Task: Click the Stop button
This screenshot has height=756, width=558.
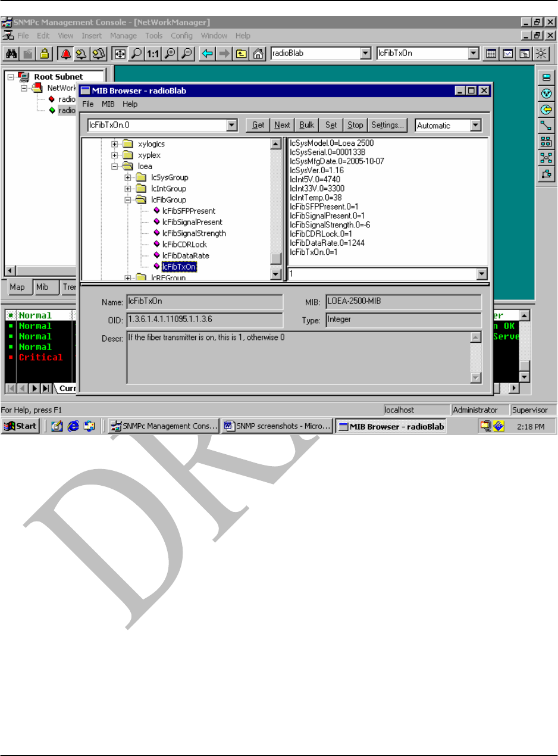Action: pos(355,125)
